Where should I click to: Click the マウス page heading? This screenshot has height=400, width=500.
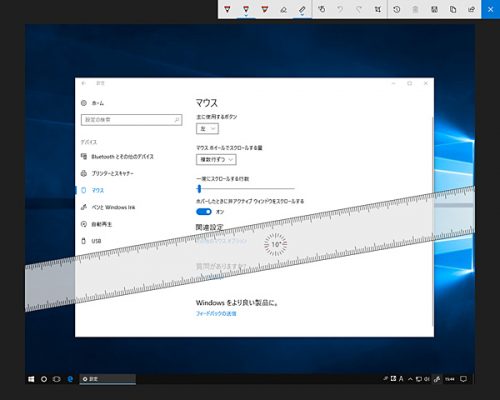(207, 103)
